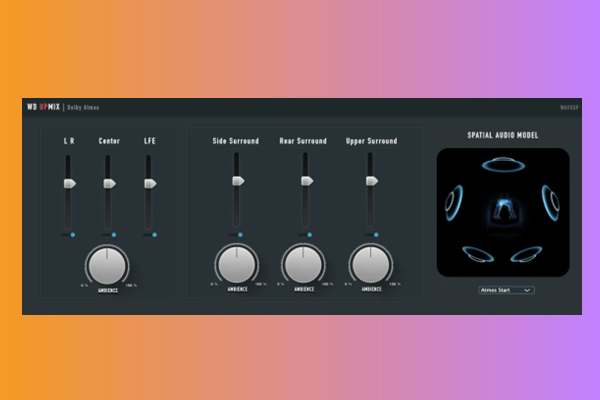This screenshot has height=400, width=600.
Task: Click the Upper Surround fader handle
Action: [x=372, y=181]
